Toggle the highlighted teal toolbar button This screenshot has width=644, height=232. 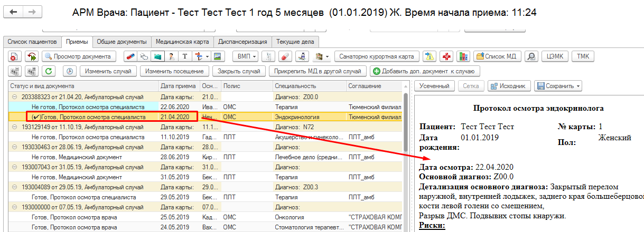pyautogui.click(x=157, y=56)
